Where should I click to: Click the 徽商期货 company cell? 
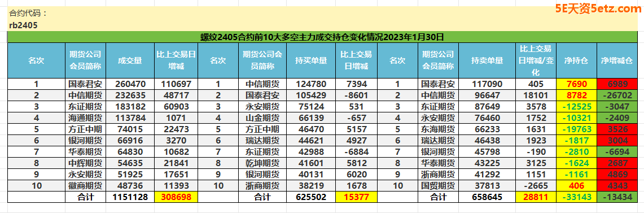click(x=85, y=185)
